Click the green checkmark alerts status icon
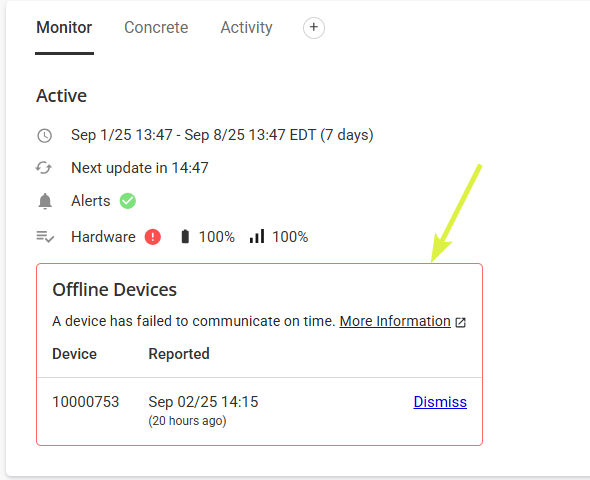The width and height of the screenshot is (590, 480). click(x=128, y=201)
